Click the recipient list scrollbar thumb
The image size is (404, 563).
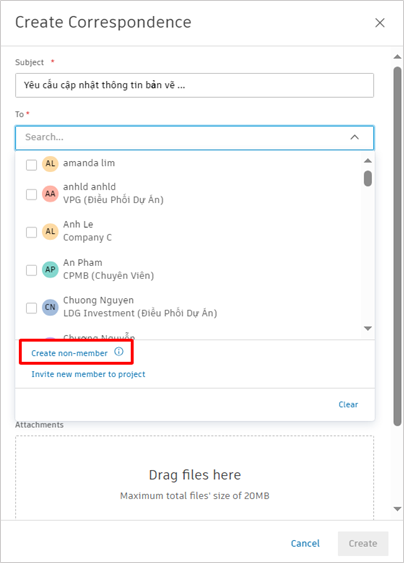click(x=368, y=178)
